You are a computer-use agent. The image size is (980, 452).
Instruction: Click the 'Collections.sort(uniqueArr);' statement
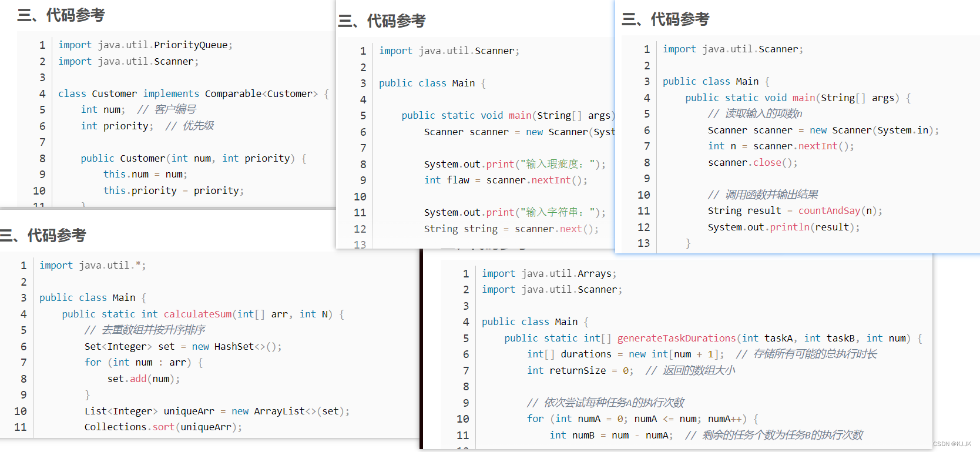[x=163, y=427]
